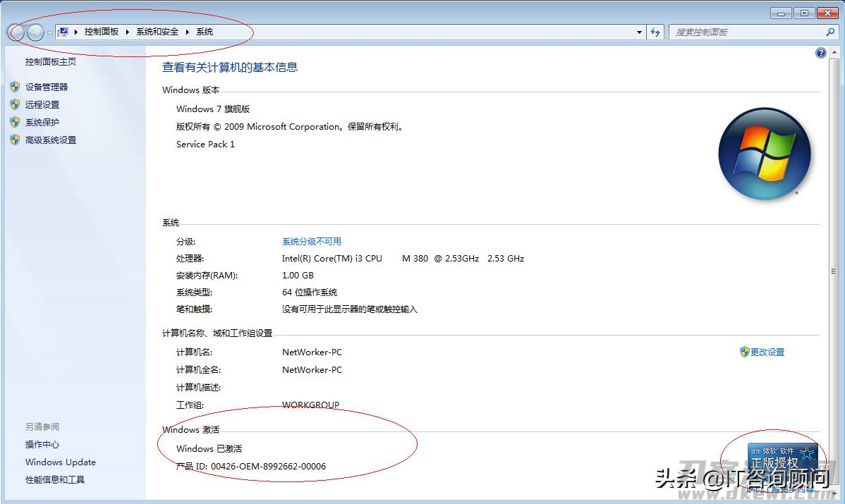Open the blue help question mark icon

pos(820,53)
